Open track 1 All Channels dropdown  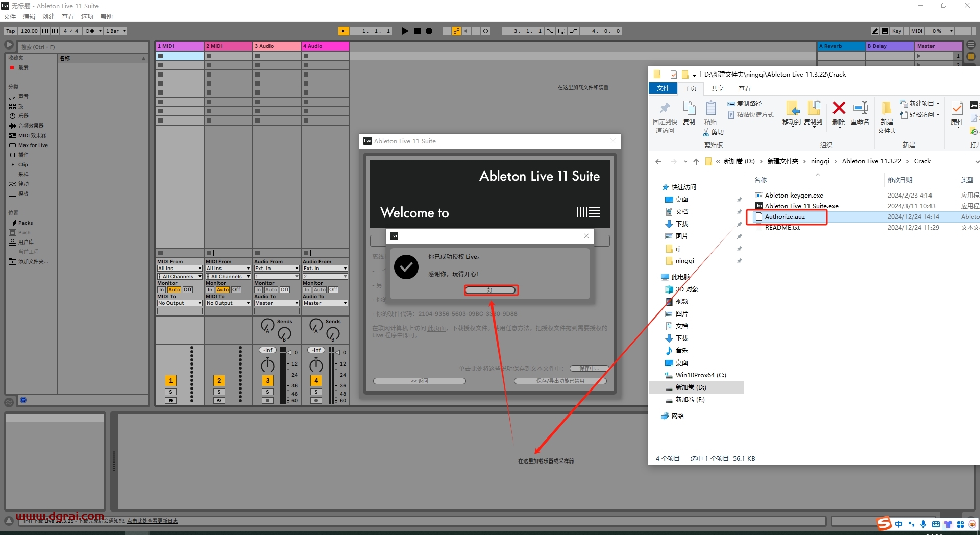coord(180,276)
